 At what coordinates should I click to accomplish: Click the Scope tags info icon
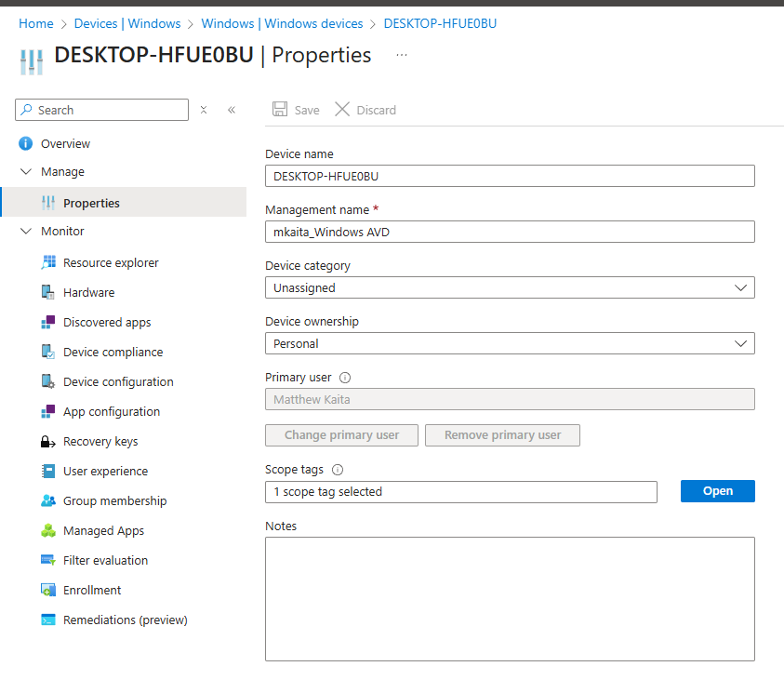pos(338,471)
